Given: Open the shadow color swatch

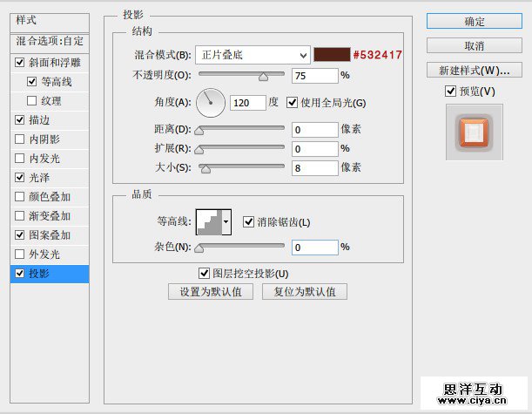Looking at the screenshot, I should point(330,55).
